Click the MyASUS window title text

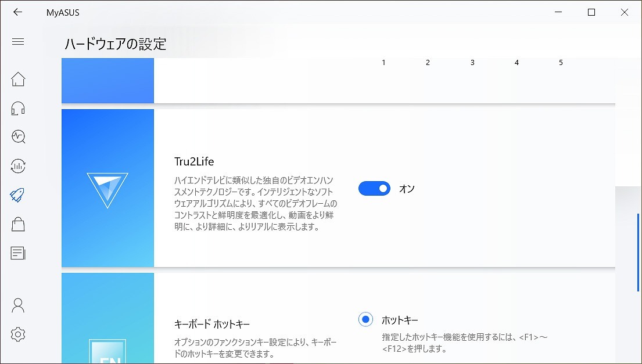63,13
